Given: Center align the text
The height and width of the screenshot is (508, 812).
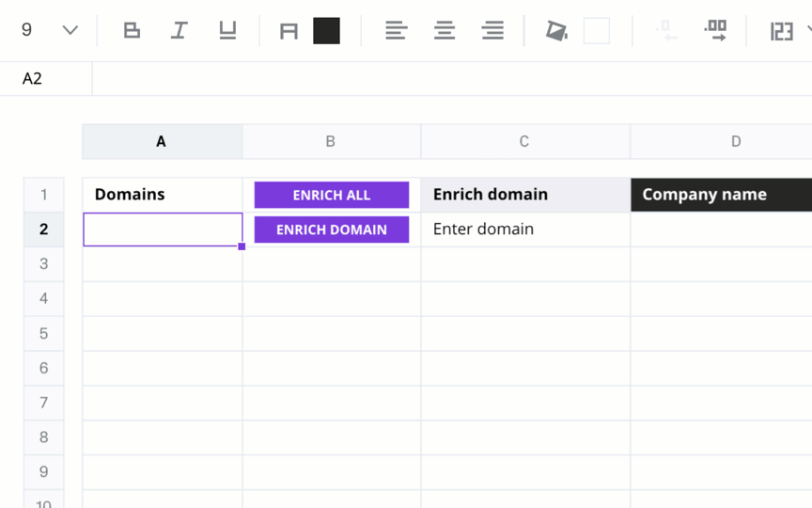Looking at the screenshot, I should point(445,31).
